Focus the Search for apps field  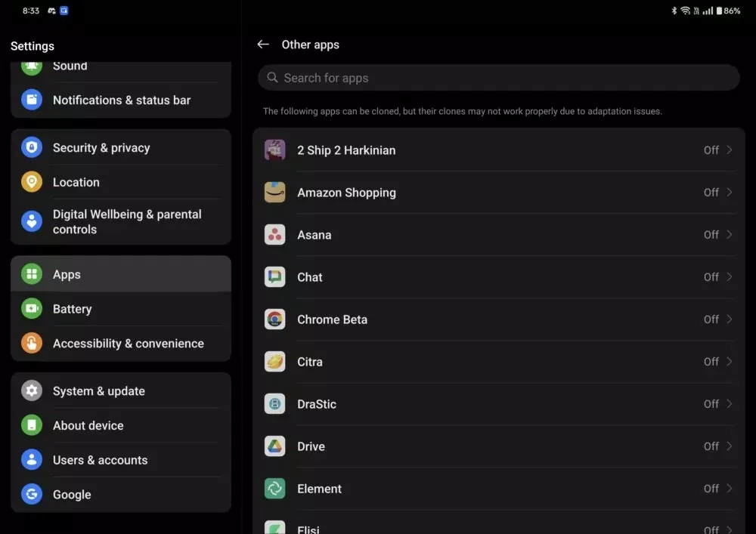[x=499, y=78]
